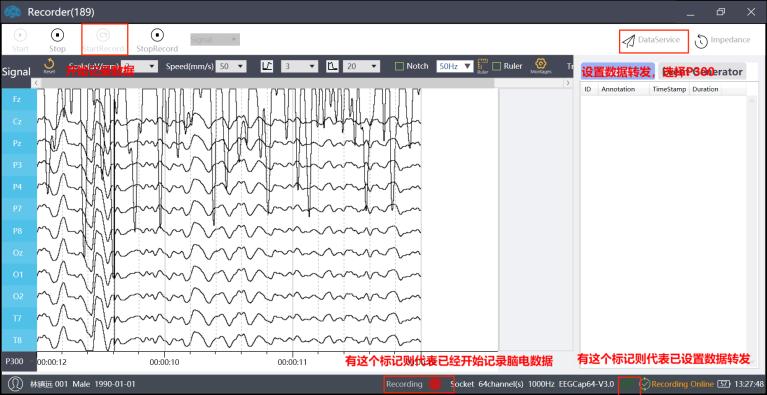Open the Speed(mm/s) dropdown
Screen dimensions: 767x395
(232, 66)
